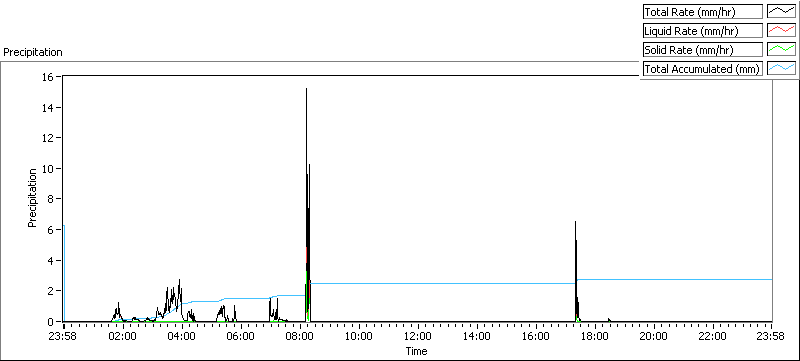
Task: Click the rate peak near 04:00
Action: tap(179, 301)
